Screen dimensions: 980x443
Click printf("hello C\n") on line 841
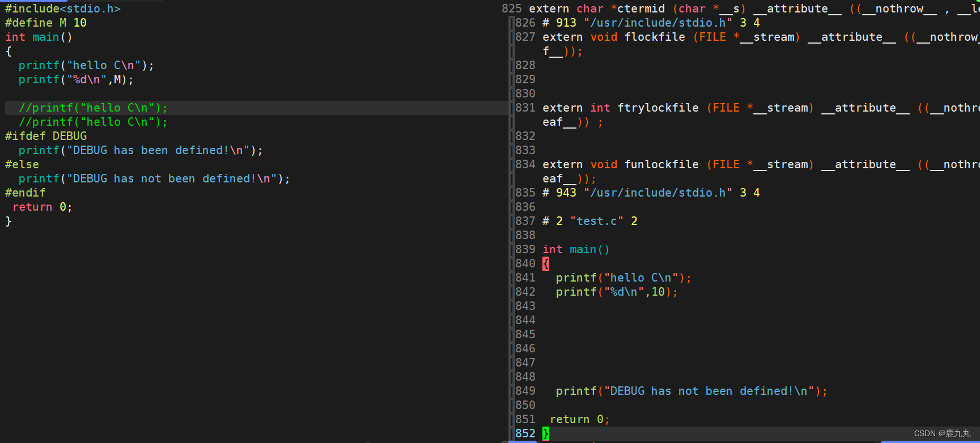coord(624,278)
